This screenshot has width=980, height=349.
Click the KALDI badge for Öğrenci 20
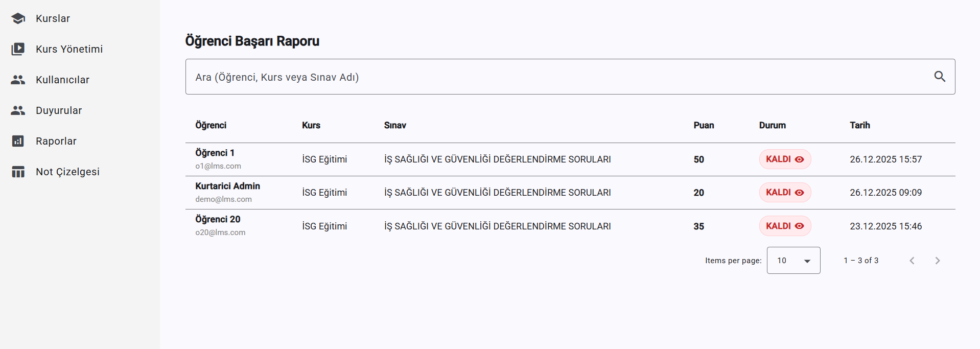click(x=778, y=226)
